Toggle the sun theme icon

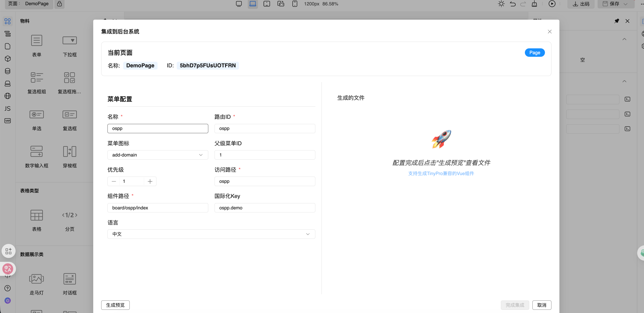pyautogui.click(x=501, y=4)
